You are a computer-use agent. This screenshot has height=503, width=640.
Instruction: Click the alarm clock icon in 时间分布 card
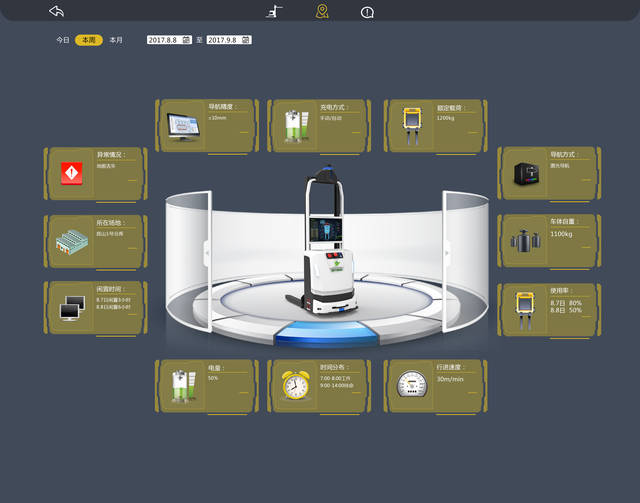coord(295,386)
